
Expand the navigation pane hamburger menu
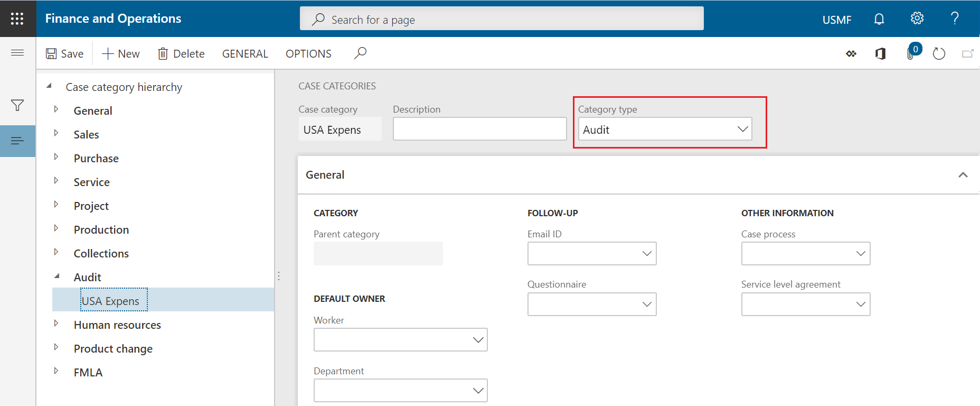[x=17, y=52]
